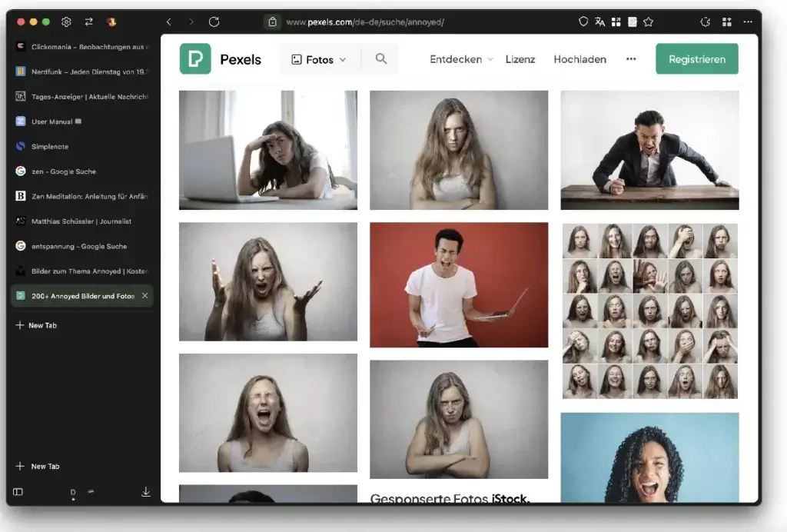Image resolution: width=787 pixels, height=532 pixels.
Task: Click the grid apps icon at top right
Action: 727,22
